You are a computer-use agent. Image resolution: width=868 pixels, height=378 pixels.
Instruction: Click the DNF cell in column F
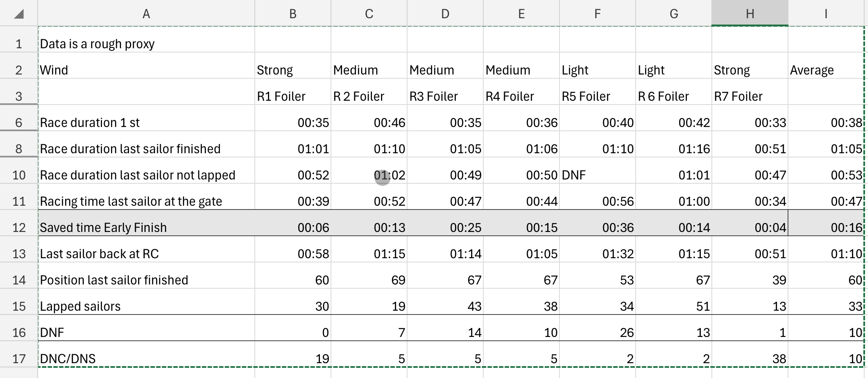click(x=597, y=175)
